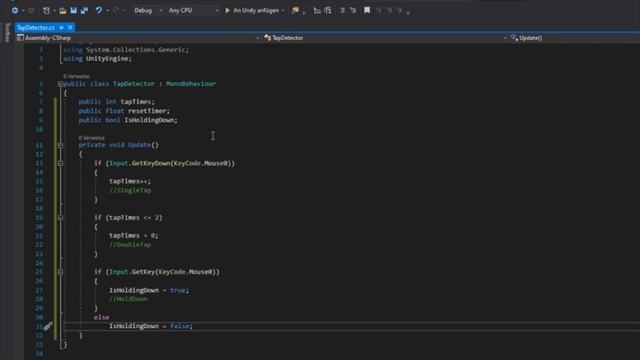This screenshot has width=640, height=360.
Task: Click the 'public int tapTimes;' declaration
Action: [117, 102]
